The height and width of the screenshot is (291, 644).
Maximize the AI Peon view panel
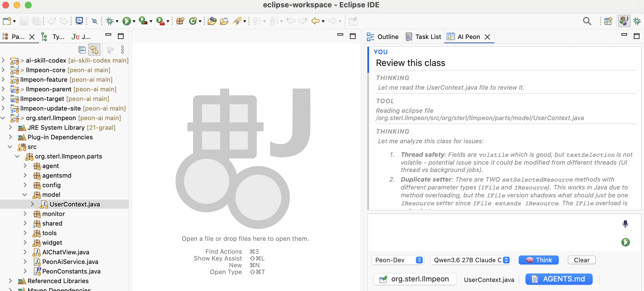[x=637, y=36]
